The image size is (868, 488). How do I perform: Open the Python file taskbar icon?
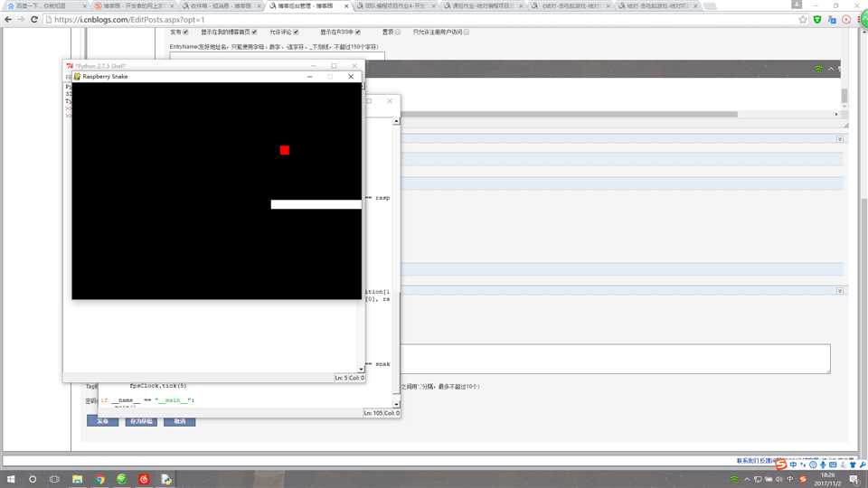166,479
